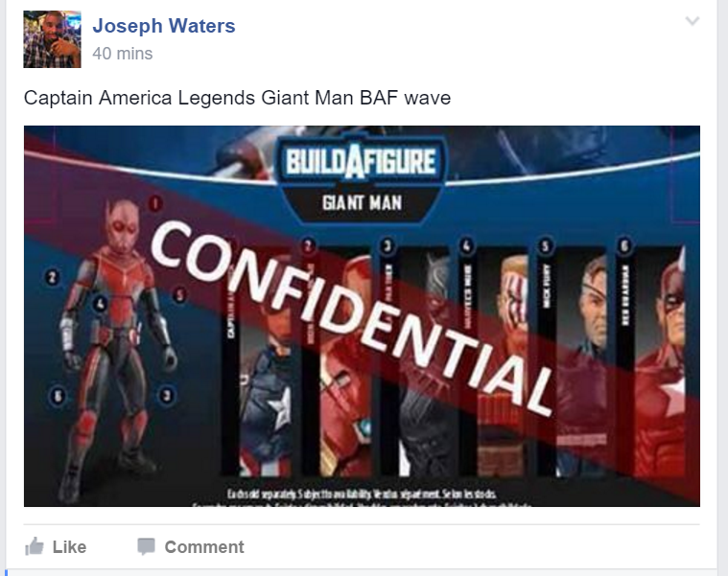Expand the post options chevron
Viewport: 728px width, 576px height.
693,21
